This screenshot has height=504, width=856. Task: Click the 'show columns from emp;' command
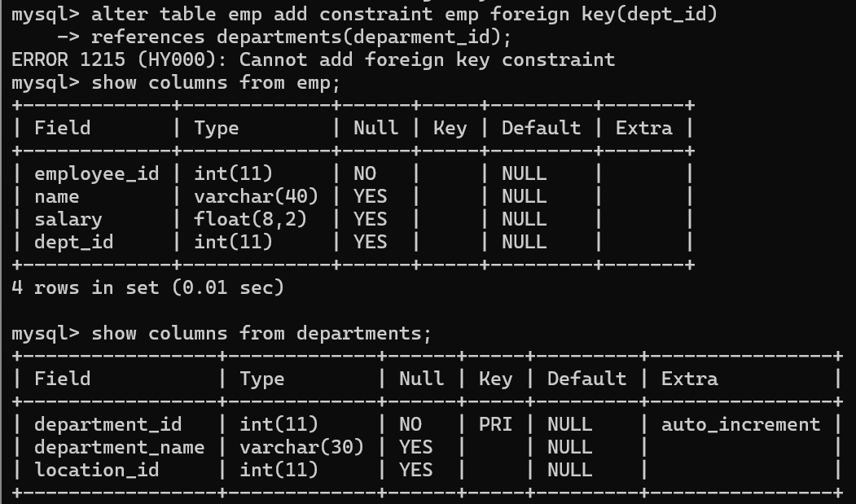(216, 82)
